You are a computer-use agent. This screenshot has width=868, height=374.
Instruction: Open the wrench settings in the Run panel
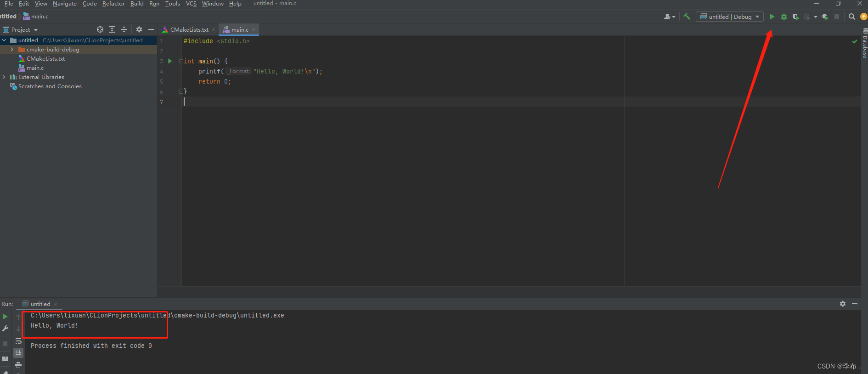[5, 329]
